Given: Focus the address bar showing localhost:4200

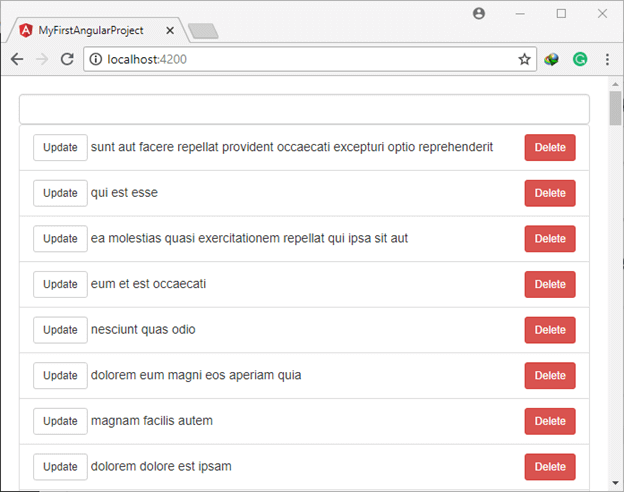Looking at the screenshot, I should (310, 59).
